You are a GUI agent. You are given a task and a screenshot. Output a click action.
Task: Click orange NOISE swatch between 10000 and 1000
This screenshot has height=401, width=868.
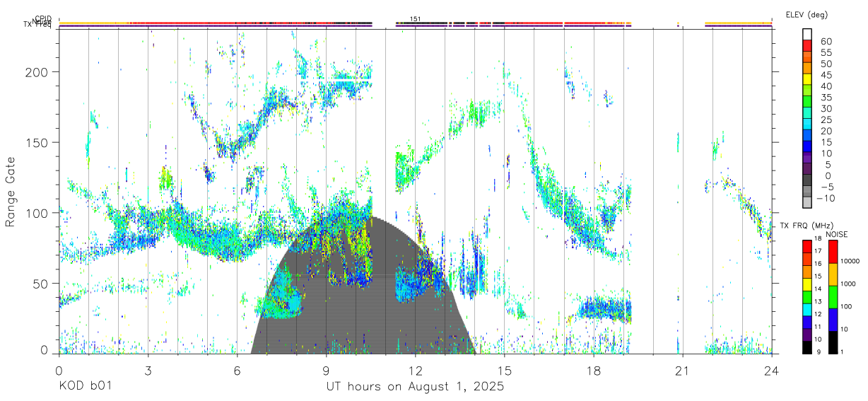pyautogui.click(x=833, y=274)
